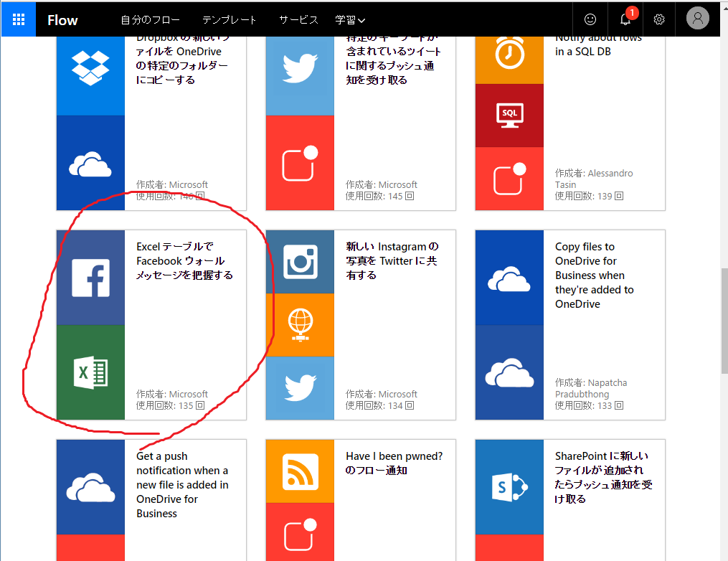Click lower OneDrive for Business icon in Copy files template
The width and height of the screenshot is (728, 561).
pos(509,372)
